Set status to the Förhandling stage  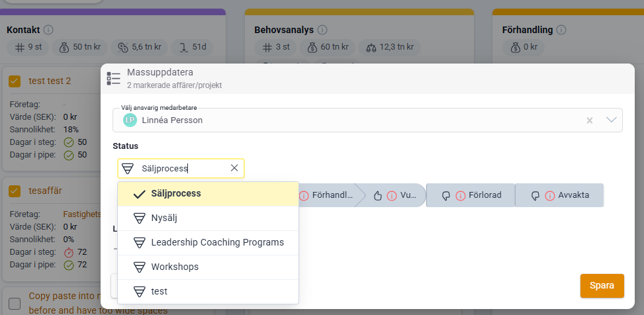click(328, 195)
